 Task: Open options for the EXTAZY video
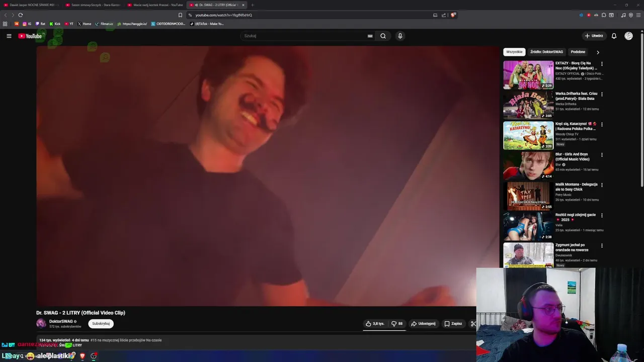coord(602,64)
